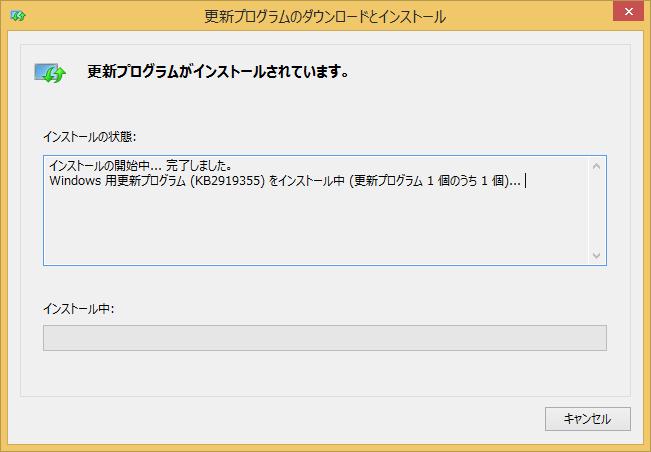Click the installation progress bar
The image size is (651, 452).
(324, 338)
